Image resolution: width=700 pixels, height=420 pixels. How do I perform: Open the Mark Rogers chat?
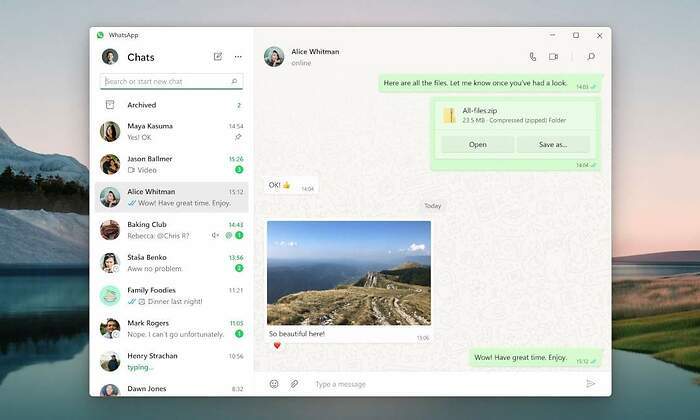click(x=171, y=329)
